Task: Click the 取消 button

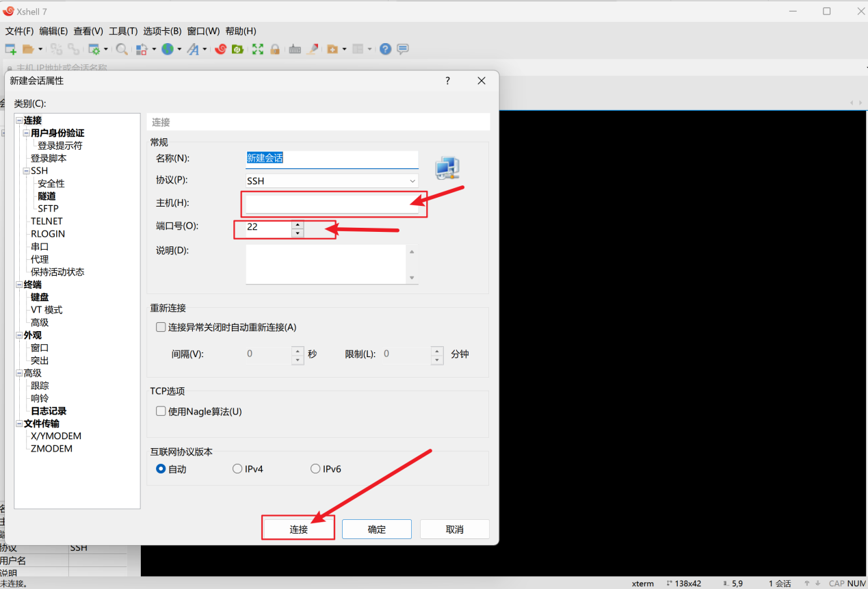Action: click(454, 529)
